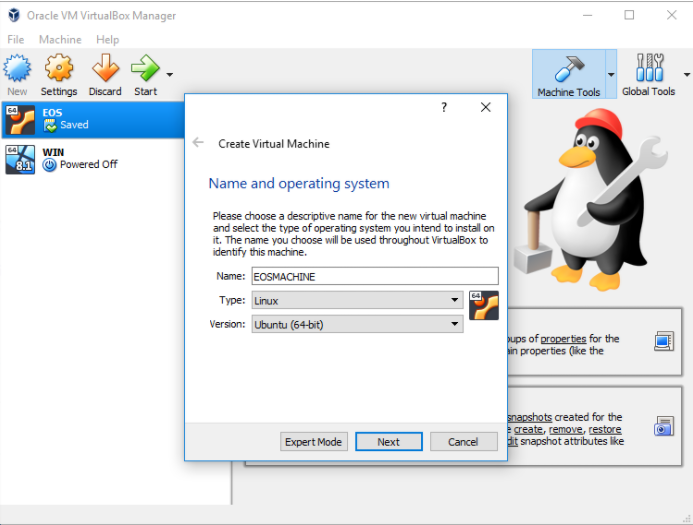Click the WIN 8.1 machine icon
The height and width of the screenshot is (525, 693).
20,160
